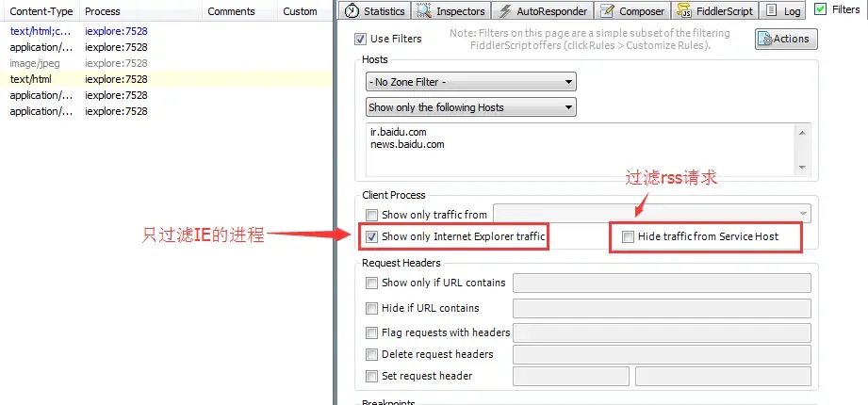Open the No Zone Filter dropdown
Viewport: 868px width, 405px height.
click(470, 82)
